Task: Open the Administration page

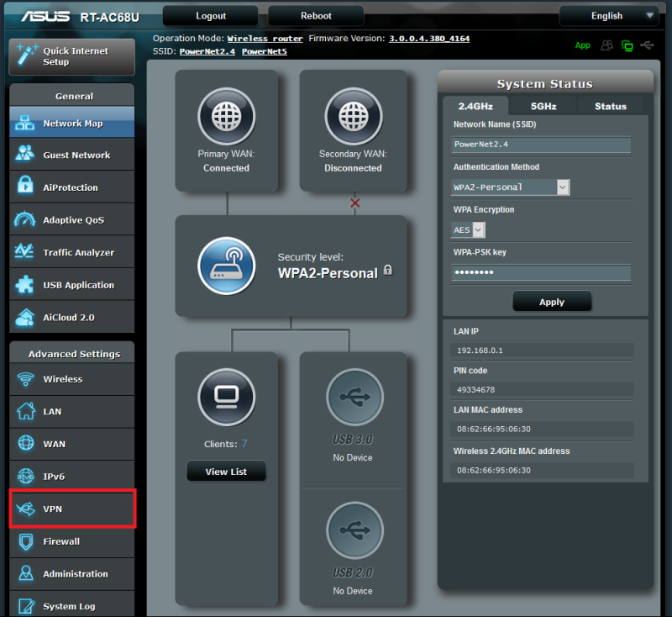Action: (x=72, y=573)
